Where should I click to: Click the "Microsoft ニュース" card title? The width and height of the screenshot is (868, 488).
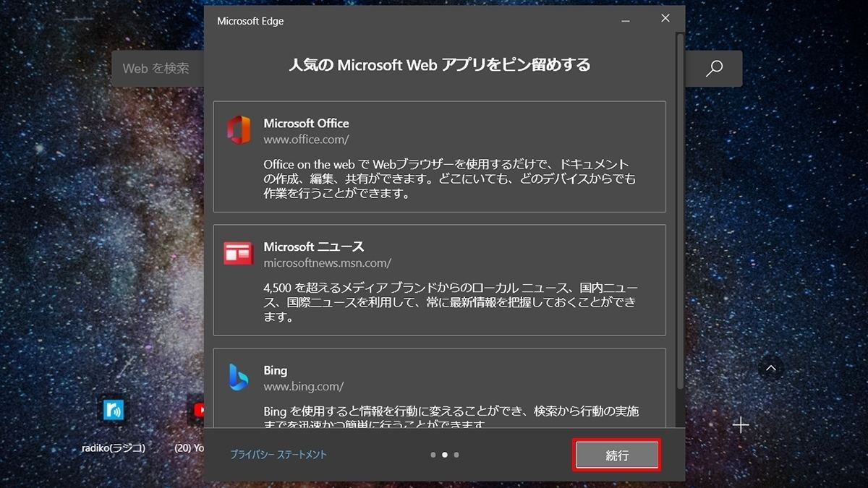point(314,247)
